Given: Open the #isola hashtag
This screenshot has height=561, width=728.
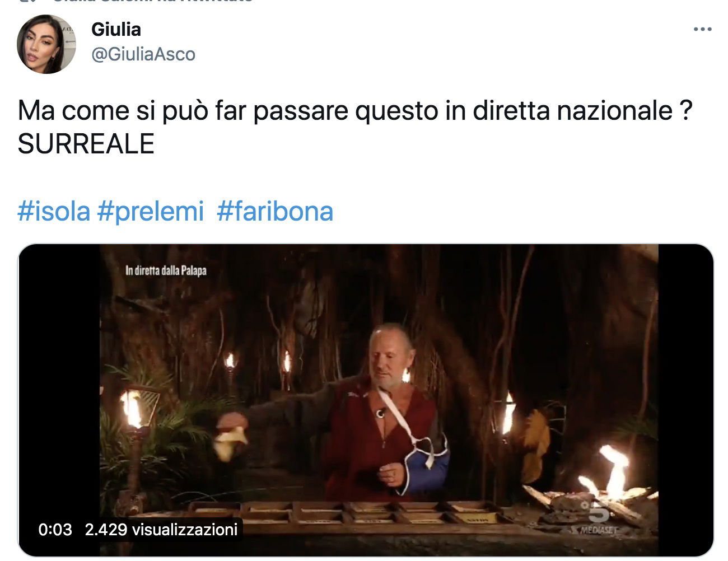Looking at the screenshot, I should click(x=54, y=212).
